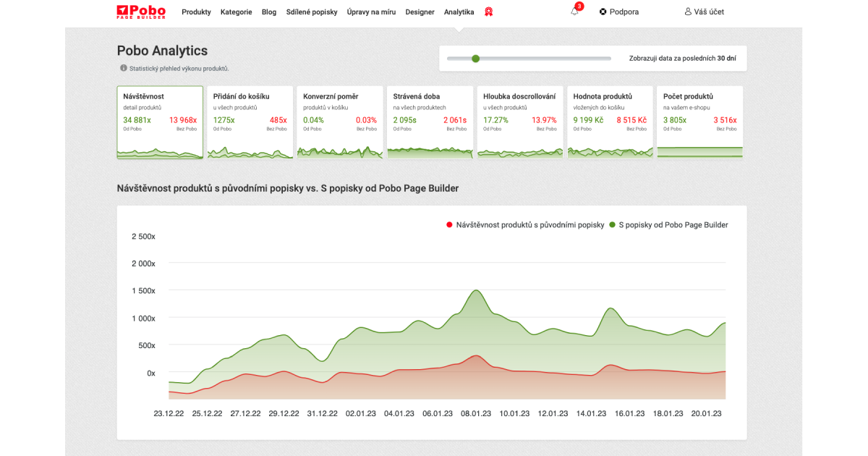Viewport: 868px width, 456px height.
Task: Click the Pobo Analytics heading
Action: [x=163, y=51]
